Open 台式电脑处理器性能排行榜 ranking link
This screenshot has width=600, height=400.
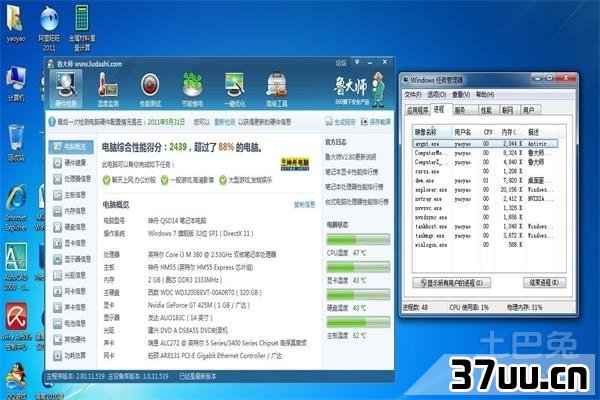pos(357,201)
